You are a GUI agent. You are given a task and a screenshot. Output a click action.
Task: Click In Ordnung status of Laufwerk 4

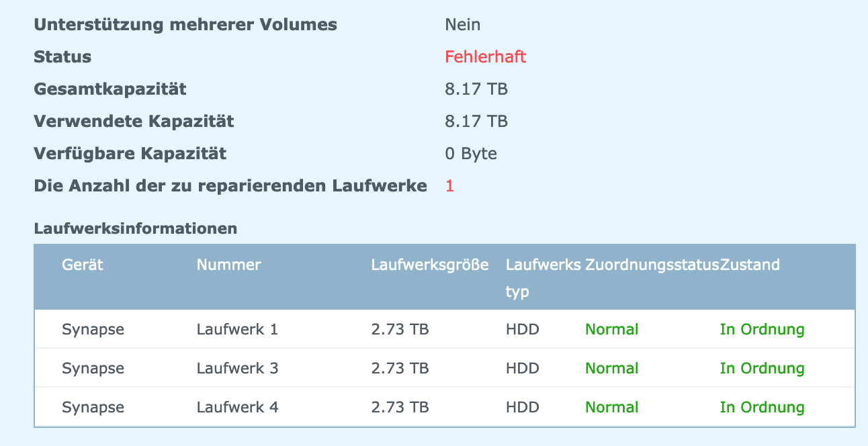click(x=762, y=407)
